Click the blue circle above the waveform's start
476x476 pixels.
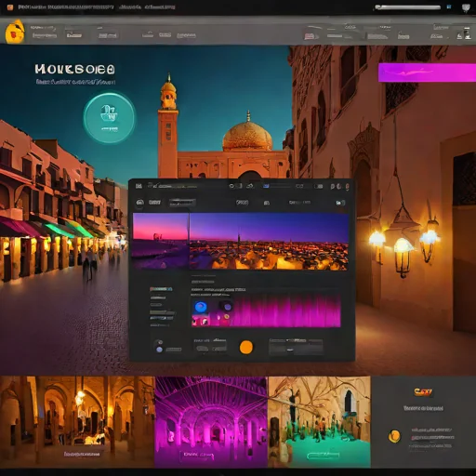tap(201, 307)
